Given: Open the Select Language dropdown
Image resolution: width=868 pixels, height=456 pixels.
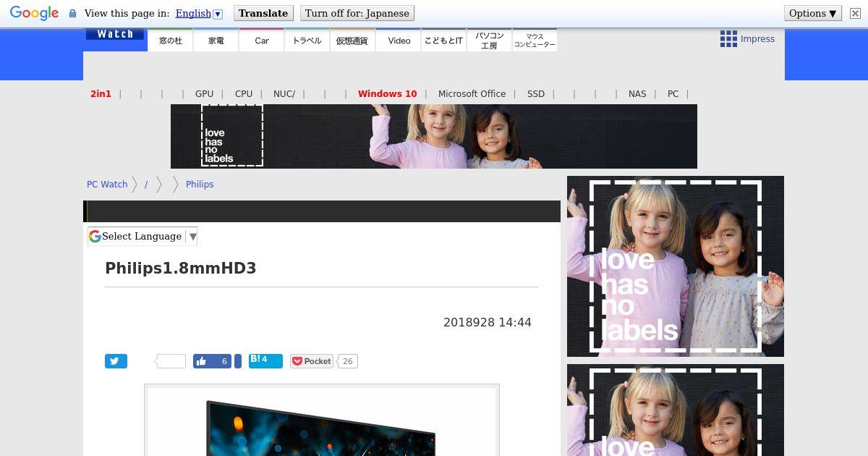Looking at the screenshot, I should pos(142,236).
